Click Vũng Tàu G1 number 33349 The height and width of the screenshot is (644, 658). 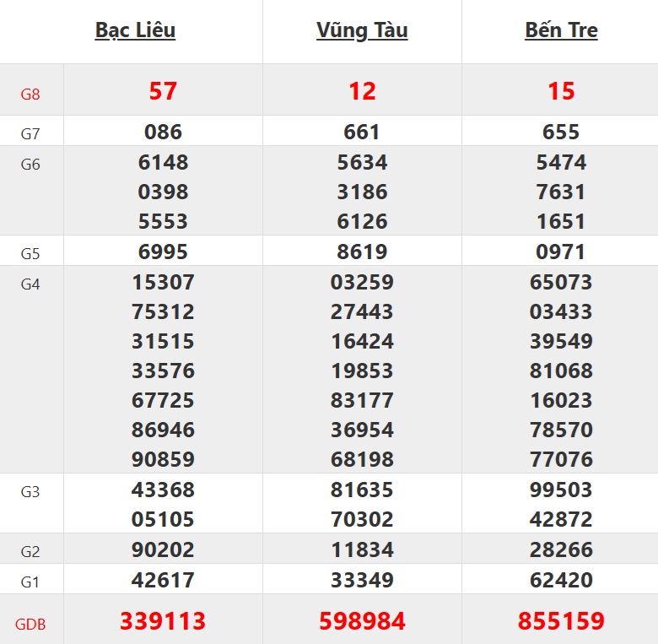(x=362, y=580)
